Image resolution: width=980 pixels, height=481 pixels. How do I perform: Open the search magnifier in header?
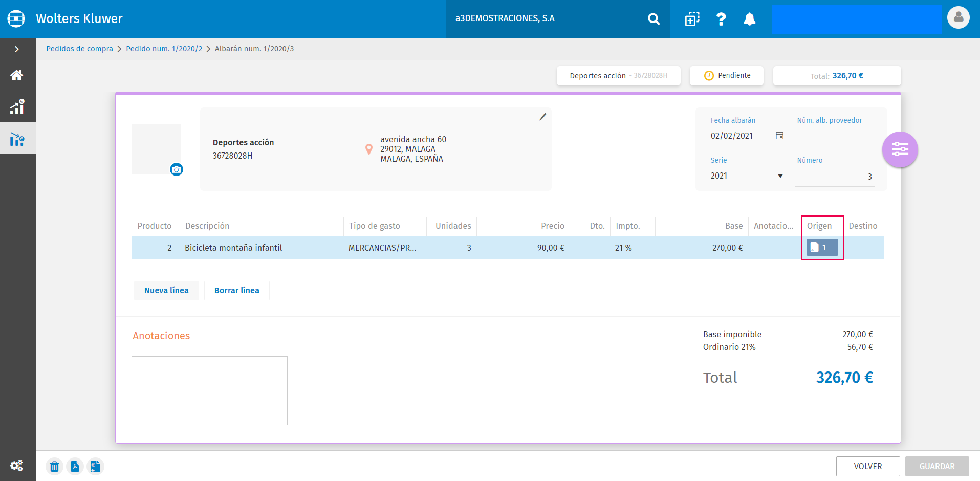654,19
